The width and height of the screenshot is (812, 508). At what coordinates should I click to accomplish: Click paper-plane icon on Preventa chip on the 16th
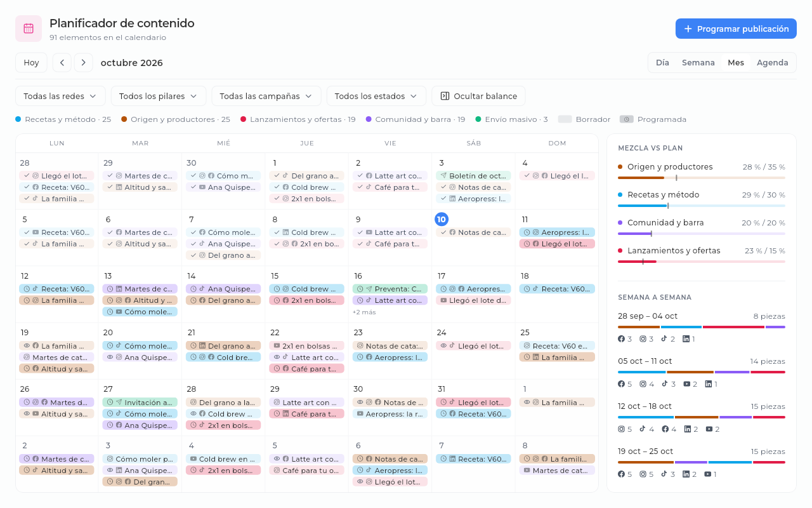369,289
